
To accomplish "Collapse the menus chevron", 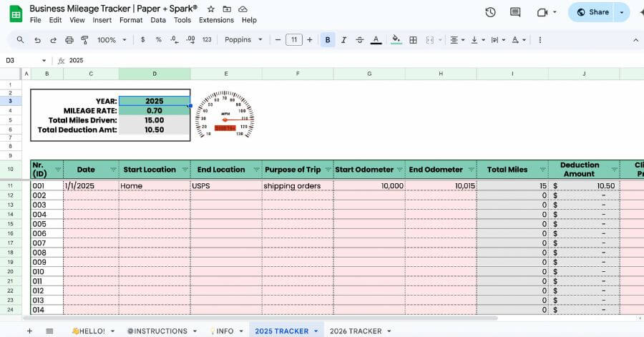I will pyautogui.click(x=636, y=40).
